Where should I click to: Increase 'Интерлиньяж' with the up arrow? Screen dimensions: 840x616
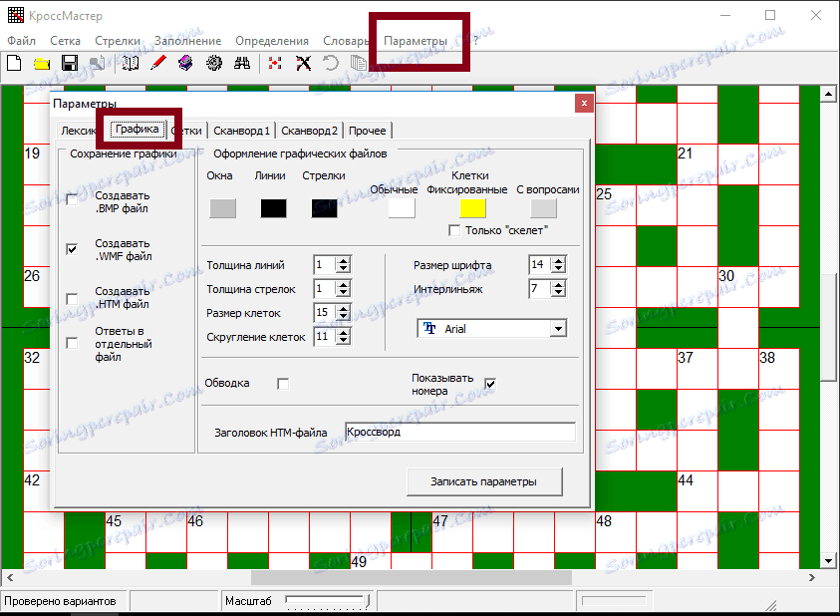(559, 285)
